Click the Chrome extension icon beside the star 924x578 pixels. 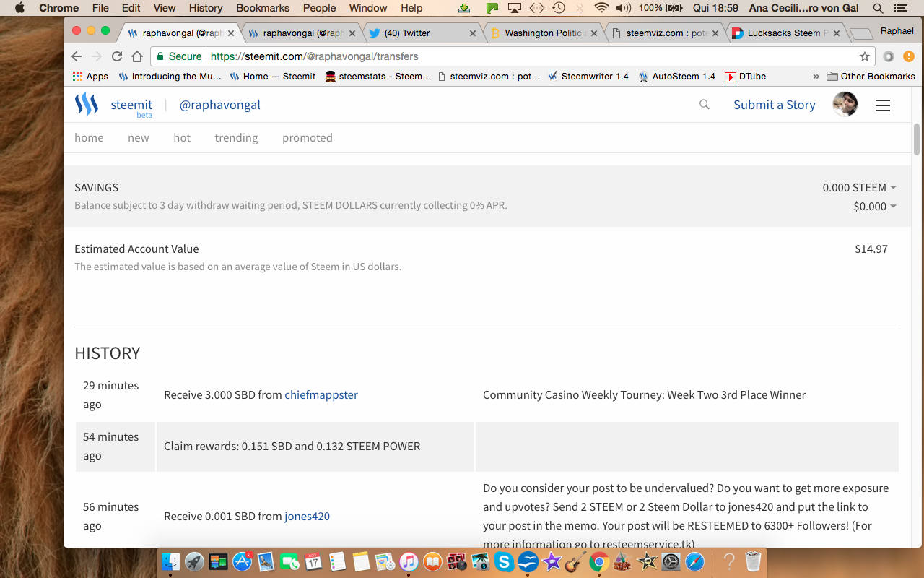point(889,56)
